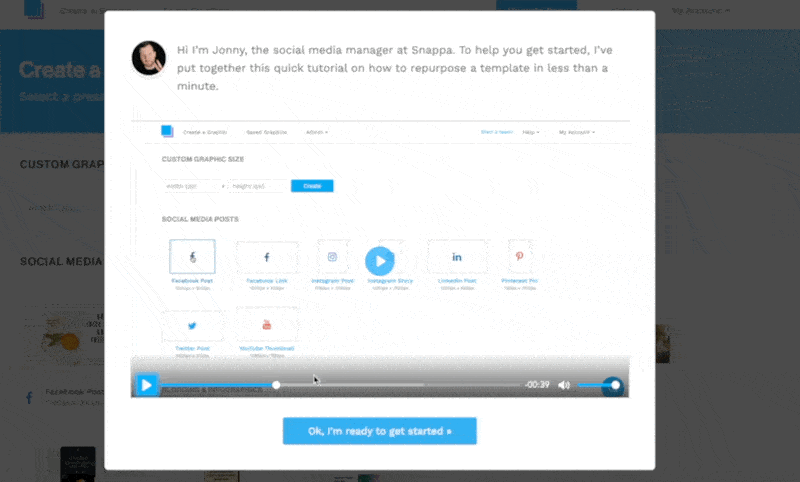Click the Facebook Post tile in the video
The image size is (800, 482).
[x=192, y=257]
